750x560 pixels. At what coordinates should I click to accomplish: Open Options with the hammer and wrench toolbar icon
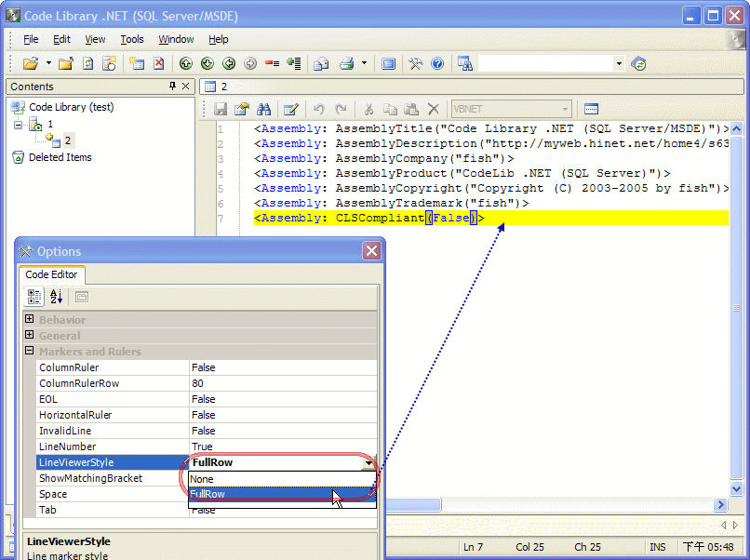pyautogui.click(x=415, y=63)
